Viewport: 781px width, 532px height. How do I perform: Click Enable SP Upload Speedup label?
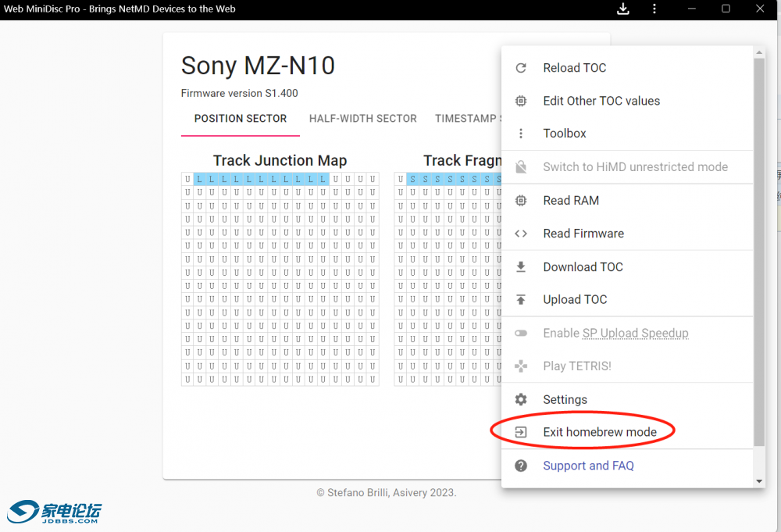click(615, 334)
